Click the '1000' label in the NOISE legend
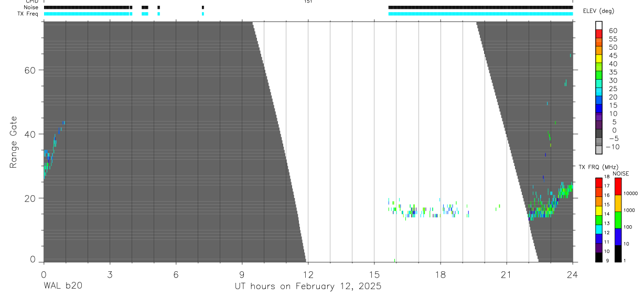Screen dimensions: 644x297 (x=629, y=210)
